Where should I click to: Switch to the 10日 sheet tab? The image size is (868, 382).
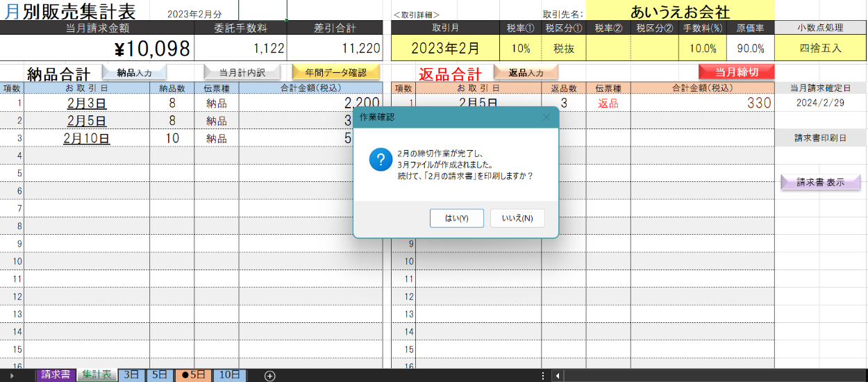pyautogui.click(x=229, y=374)
